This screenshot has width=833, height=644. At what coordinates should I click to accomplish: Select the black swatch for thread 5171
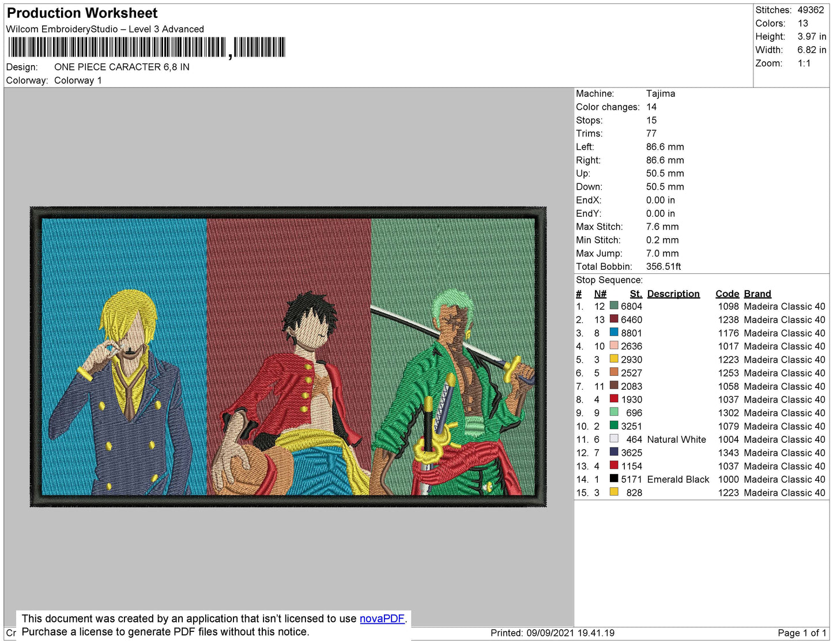pyautogui.click(x=614, y=479)
